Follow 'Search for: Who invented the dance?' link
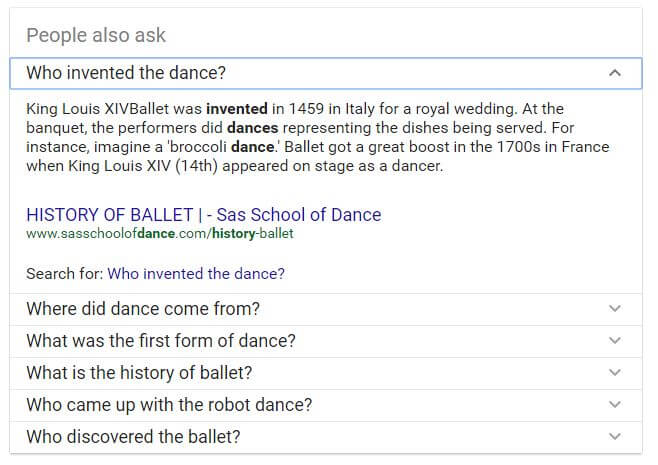658x465 pixels. coord(196,274)
